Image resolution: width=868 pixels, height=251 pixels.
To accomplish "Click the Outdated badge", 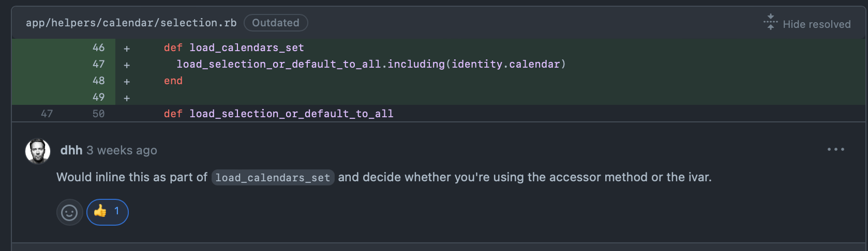I will pos(276,23).
